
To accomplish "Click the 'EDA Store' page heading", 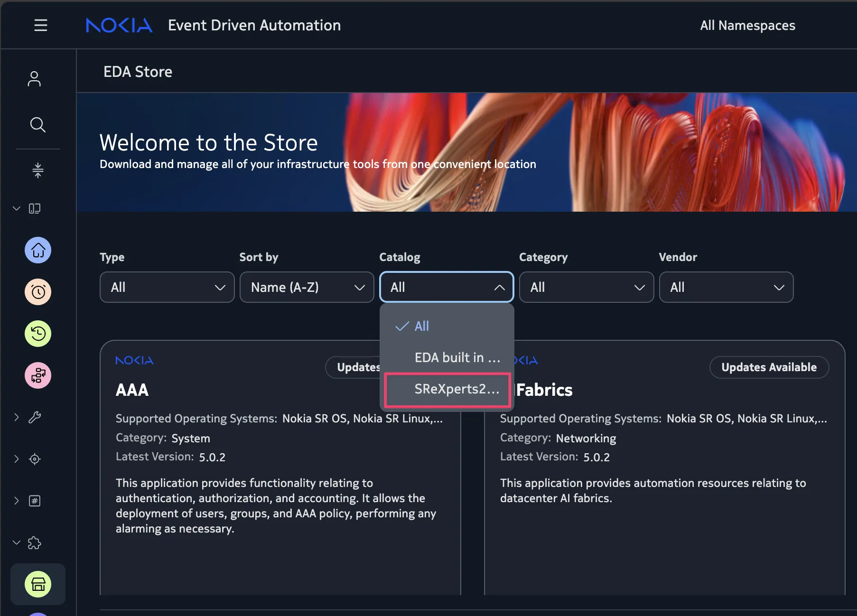I will (138, 72).
